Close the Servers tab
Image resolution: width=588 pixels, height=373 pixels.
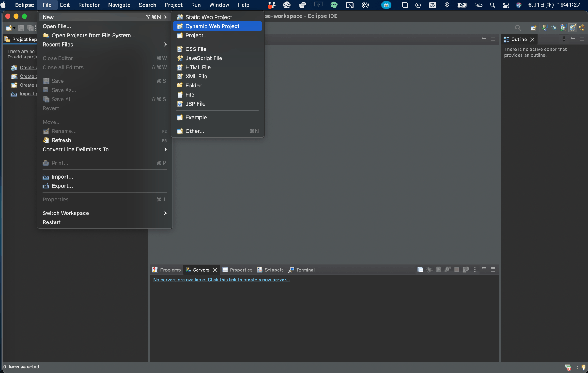coord(215,270)
